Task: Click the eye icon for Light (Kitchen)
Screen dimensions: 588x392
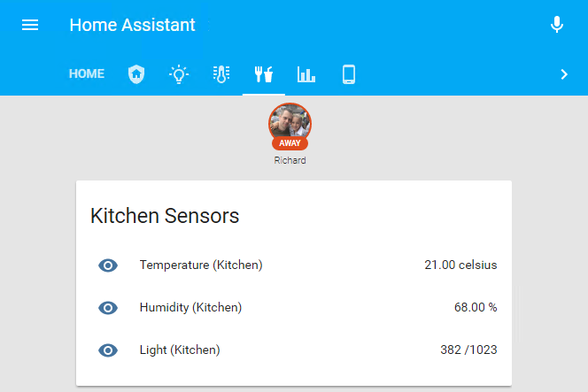Action: [x=108, y=350]
